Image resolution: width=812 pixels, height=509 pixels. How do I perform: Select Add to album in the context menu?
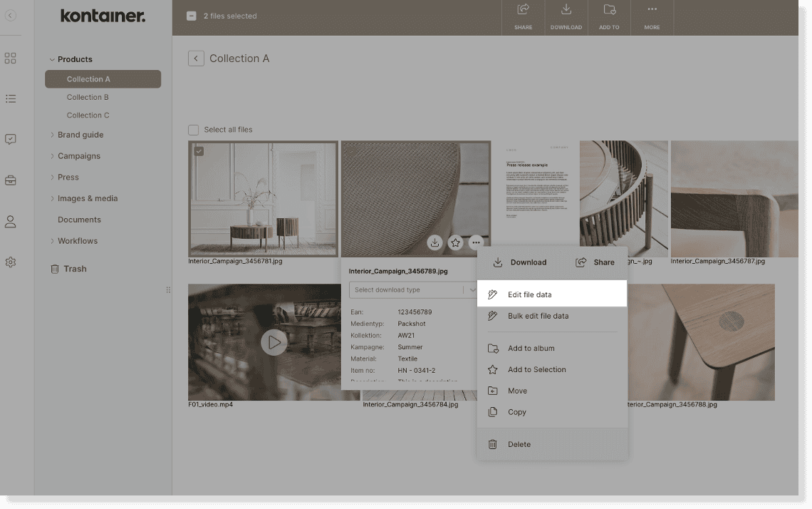[x=530, y=348]
